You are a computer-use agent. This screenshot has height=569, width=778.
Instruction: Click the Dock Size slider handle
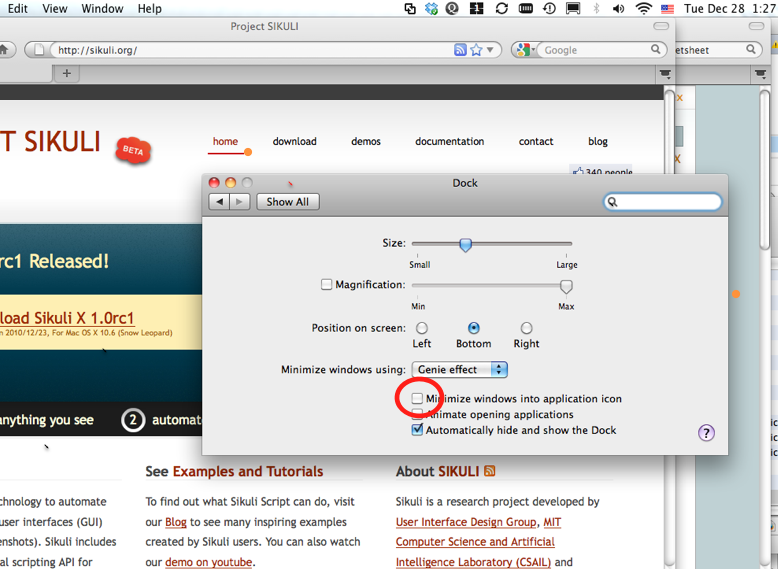(465, 244)
